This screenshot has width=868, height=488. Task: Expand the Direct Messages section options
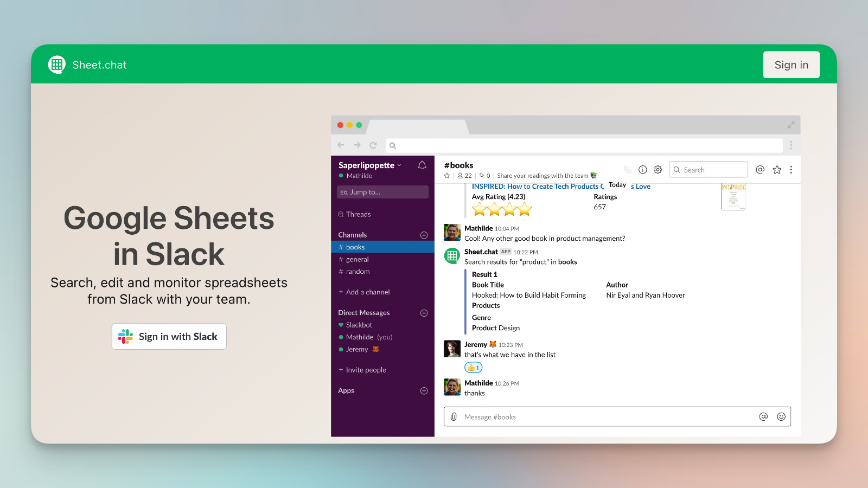click(x=424, y=313)
